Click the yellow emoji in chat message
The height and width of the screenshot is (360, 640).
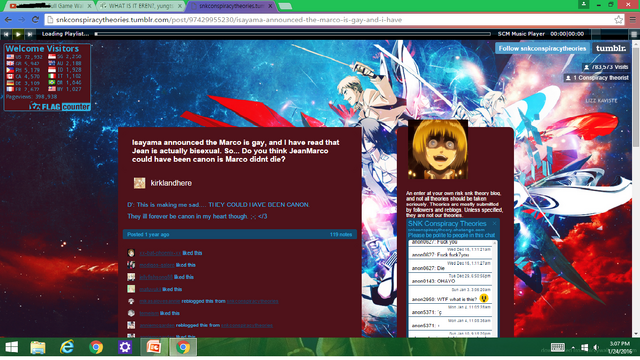[484, 298]
